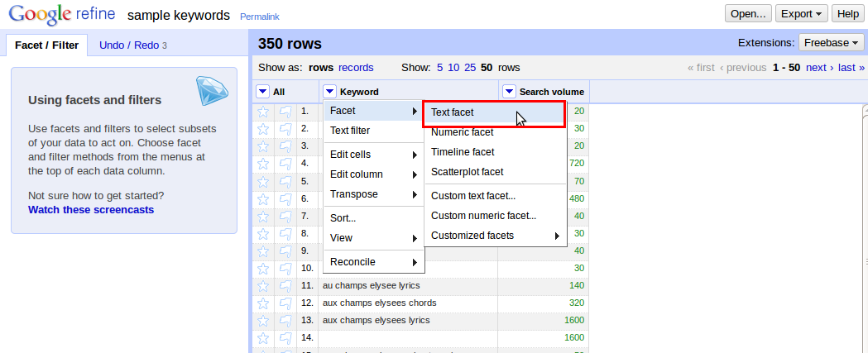Show 10 rows per page
This screenshot has width=868, height=353.
[x=453, y=68]
